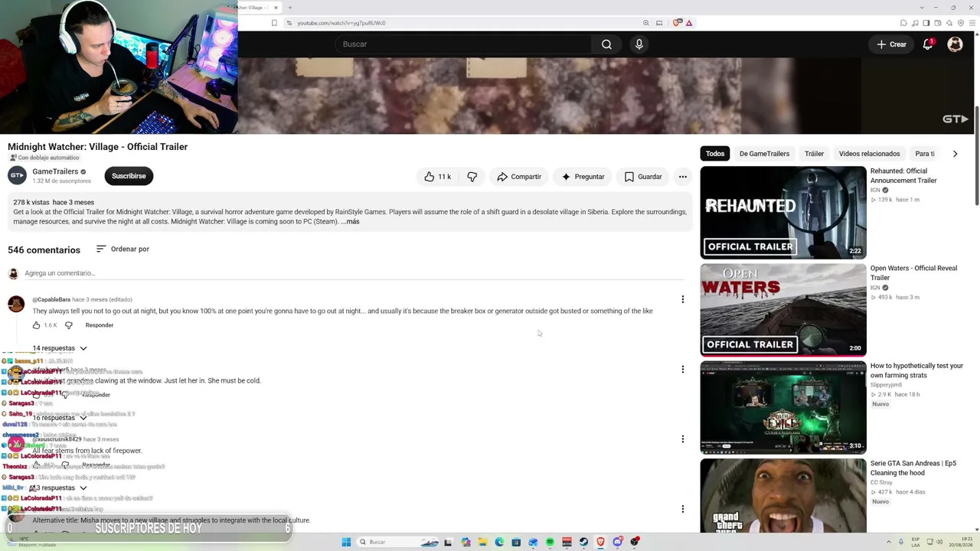Open File Explorer from the taskbar
980x551 pixels.
point(482,543)
